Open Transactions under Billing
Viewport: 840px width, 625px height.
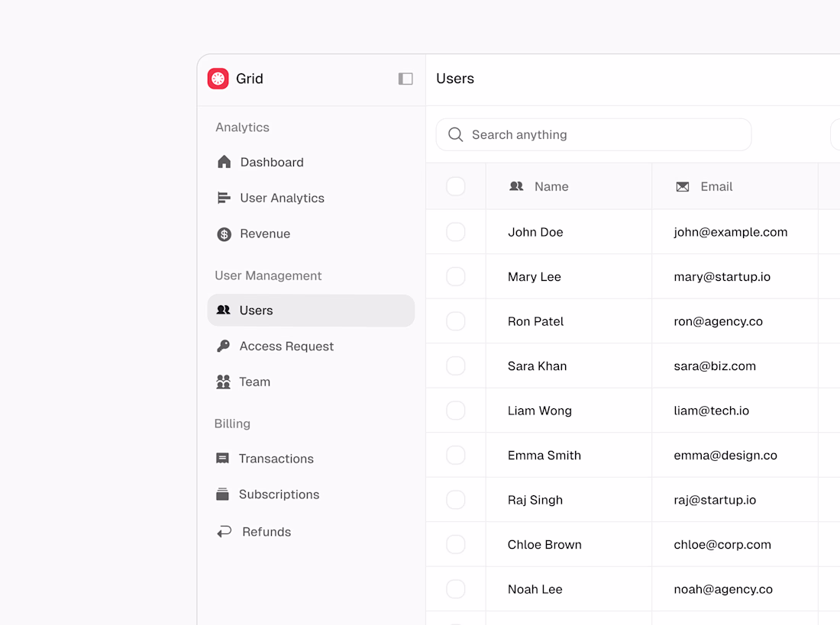311,459
